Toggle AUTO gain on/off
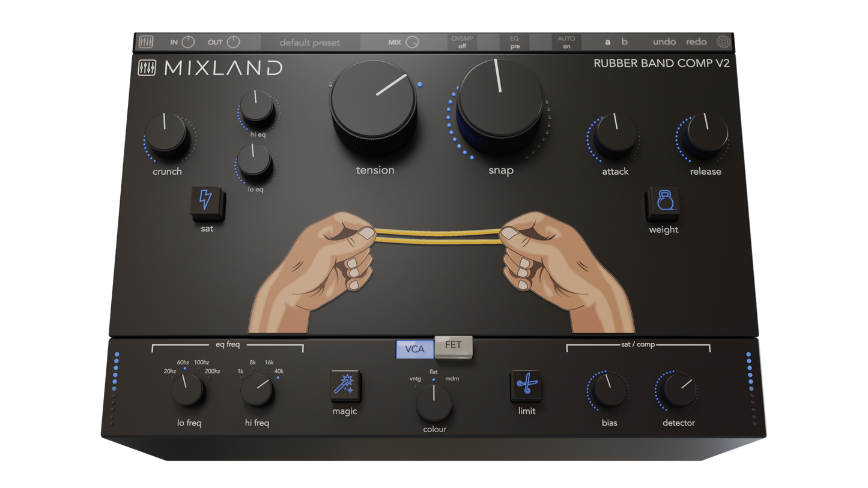 pos(566,42)
